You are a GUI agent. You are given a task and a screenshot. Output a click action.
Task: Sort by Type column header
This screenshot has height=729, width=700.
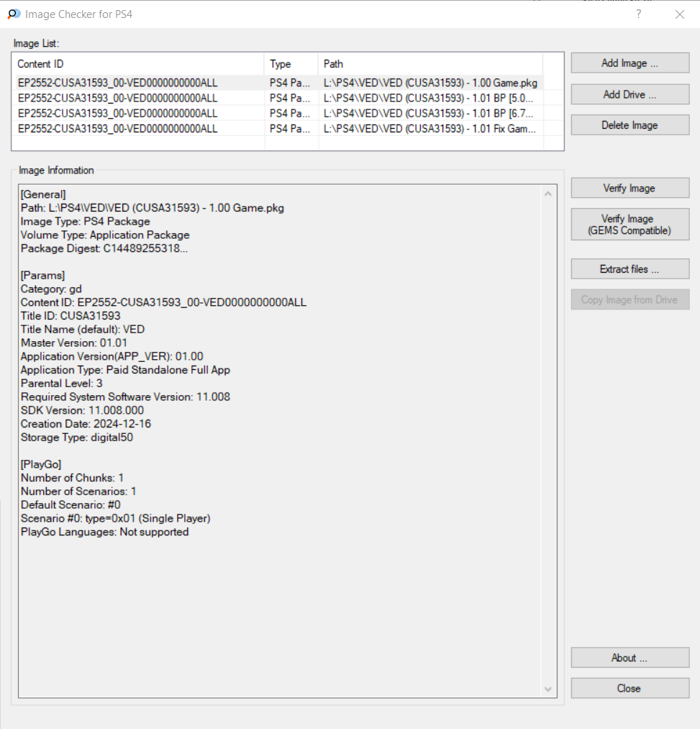coord(291,64)
